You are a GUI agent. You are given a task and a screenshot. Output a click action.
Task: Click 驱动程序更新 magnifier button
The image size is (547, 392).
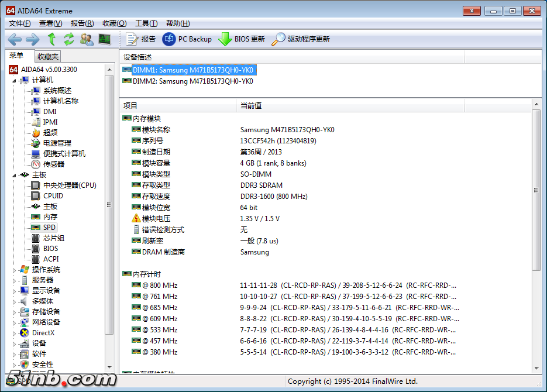[301, 39]
